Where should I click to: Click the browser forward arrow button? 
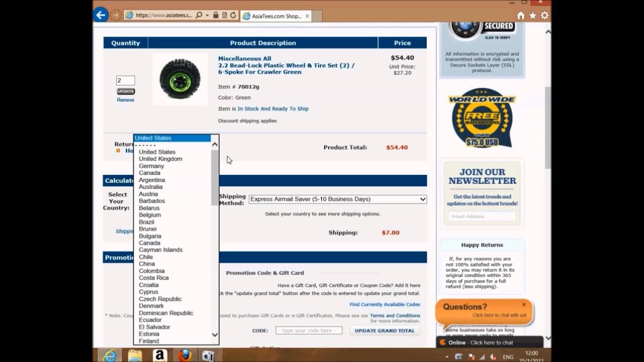tap(116, 15)
